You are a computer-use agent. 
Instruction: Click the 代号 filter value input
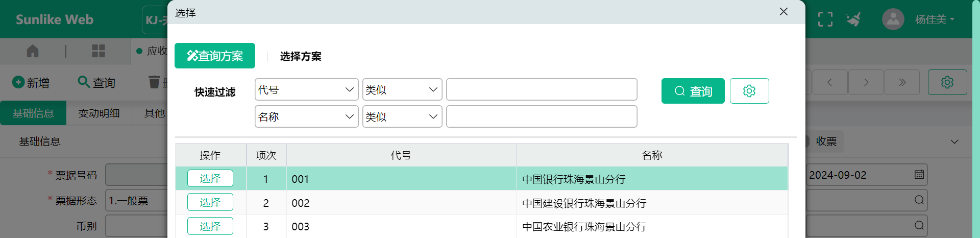click(x=542, y=89)
